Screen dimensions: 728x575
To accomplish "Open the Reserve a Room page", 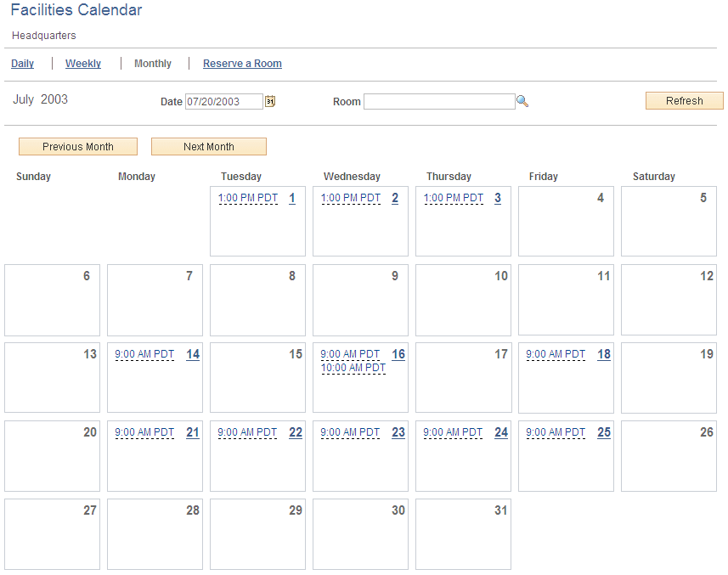I will 242,63.
